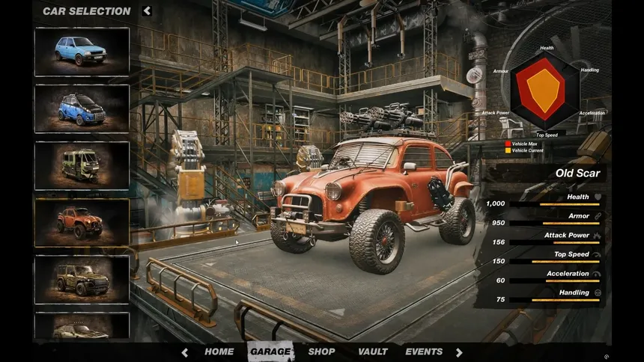Open the VAULT tab
The image size is (644, 362).
[372, 352]
